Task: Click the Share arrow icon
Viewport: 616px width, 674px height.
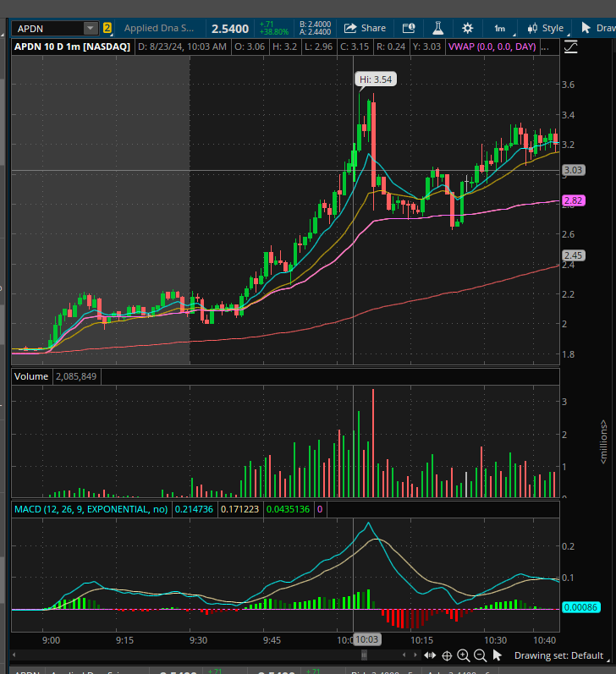Action: [x=350, y=29]
